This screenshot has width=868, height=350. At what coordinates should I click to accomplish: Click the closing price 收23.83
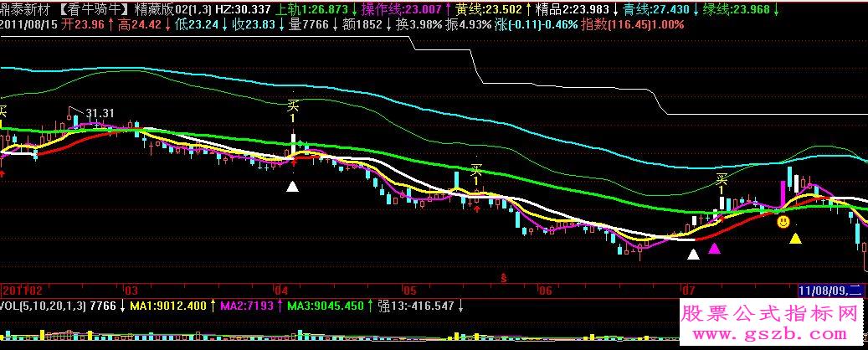click(x=255, y=25)
